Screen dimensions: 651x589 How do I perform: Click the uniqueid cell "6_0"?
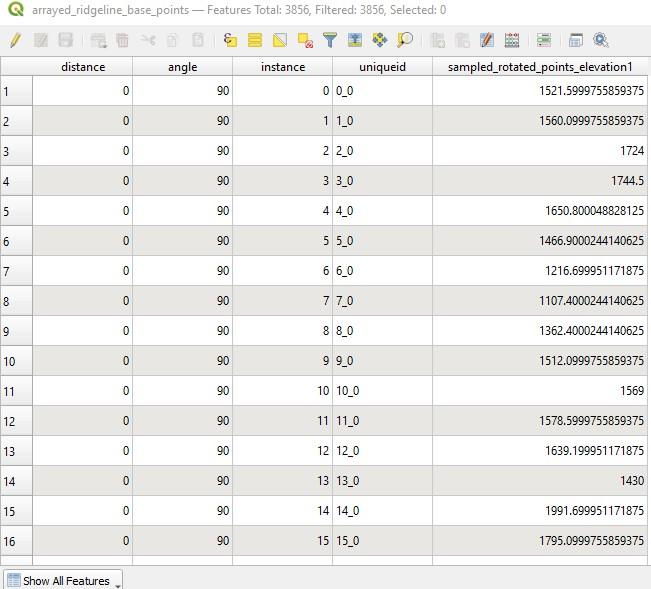coord(382,271)
